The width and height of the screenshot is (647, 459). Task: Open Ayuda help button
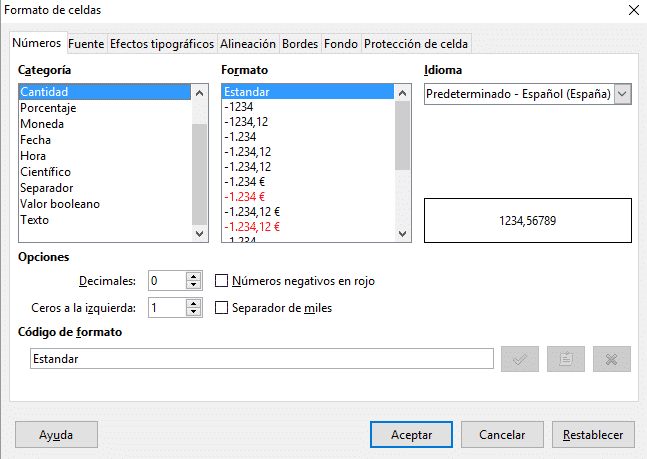pyautogui.click(x=56, y=435)
